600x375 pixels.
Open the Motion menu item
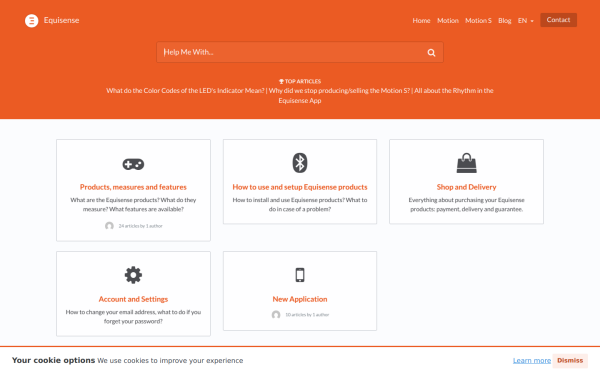[x=448, y=20]
